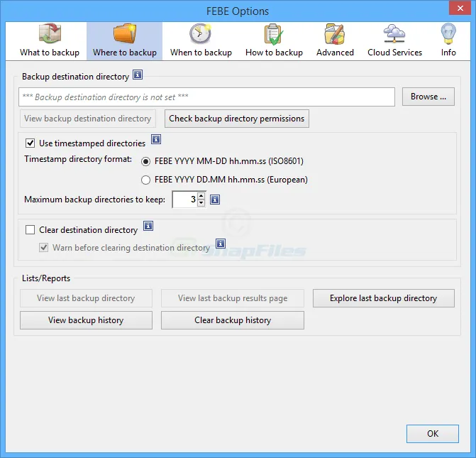View backup history
The width and height of the screenshot is (476, 458).
coord(87,320)
